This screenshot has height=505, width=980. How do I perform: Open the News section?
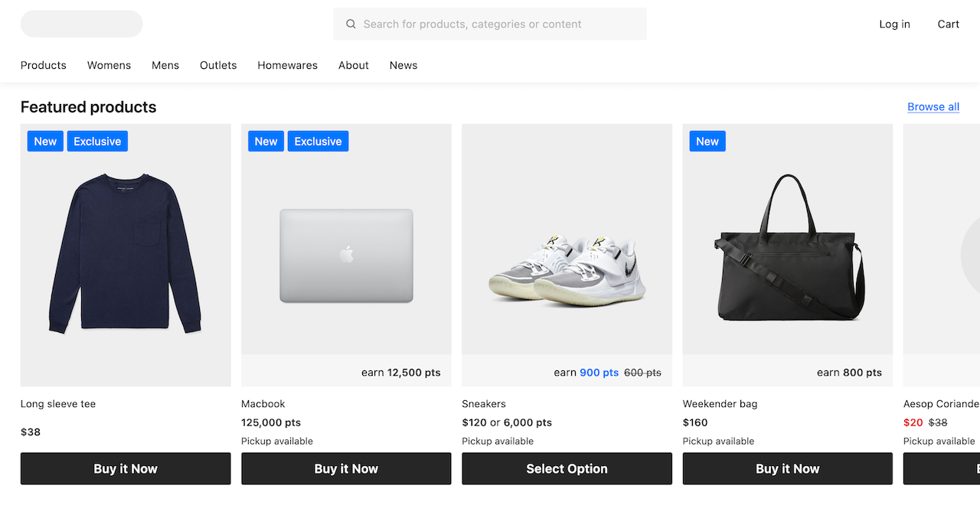click(x=403, y=65)
